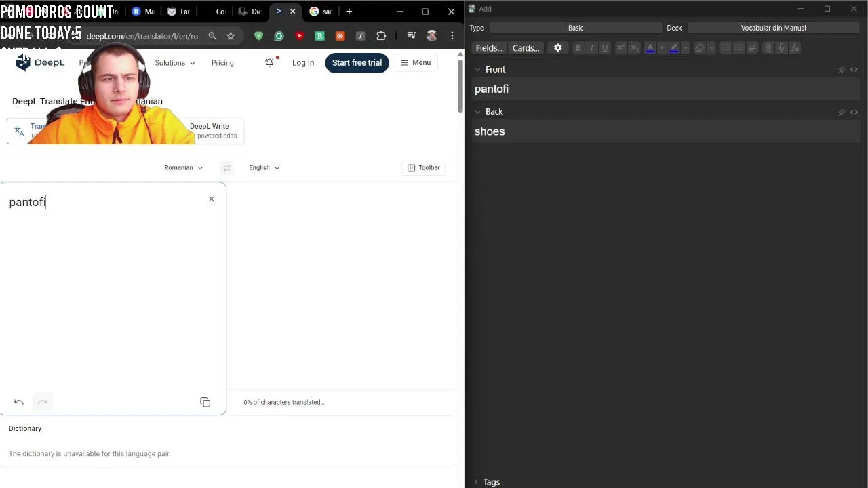This screenshot has height=488, width=868.
Task: Open Pricing page on DeepL
Action: tap(222, 63)
